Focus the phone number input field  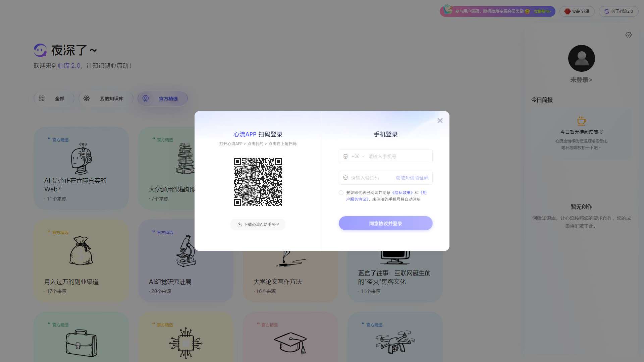[x=398, y=156]
